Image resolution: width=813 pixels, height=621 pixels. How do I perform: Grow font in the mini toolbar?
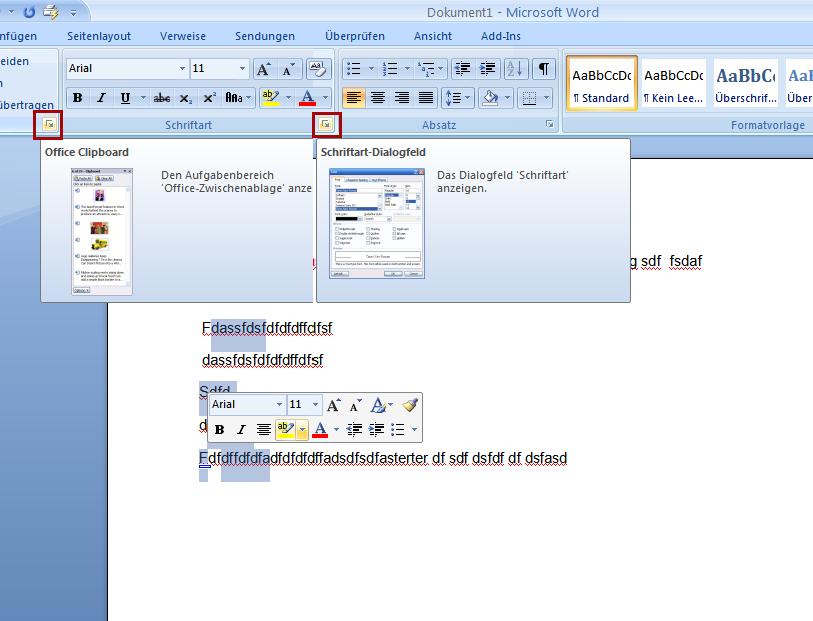click(333, 405)
